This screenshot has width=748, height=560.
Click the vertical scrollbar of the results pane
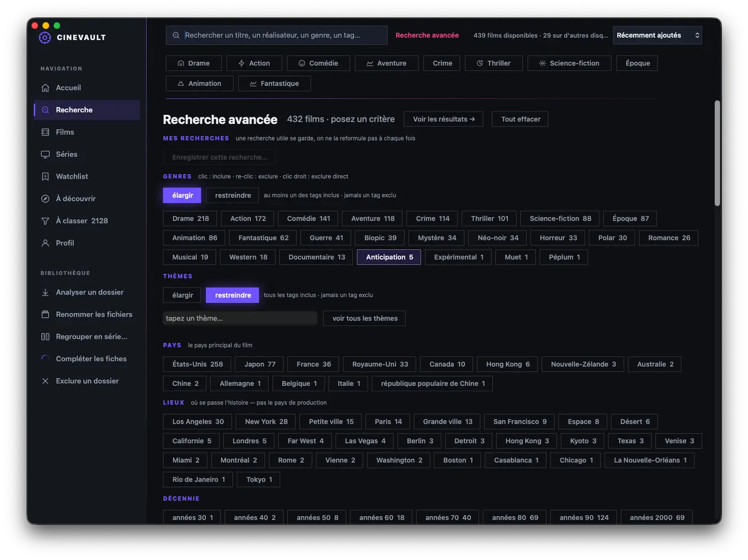(x=718, y=153)
